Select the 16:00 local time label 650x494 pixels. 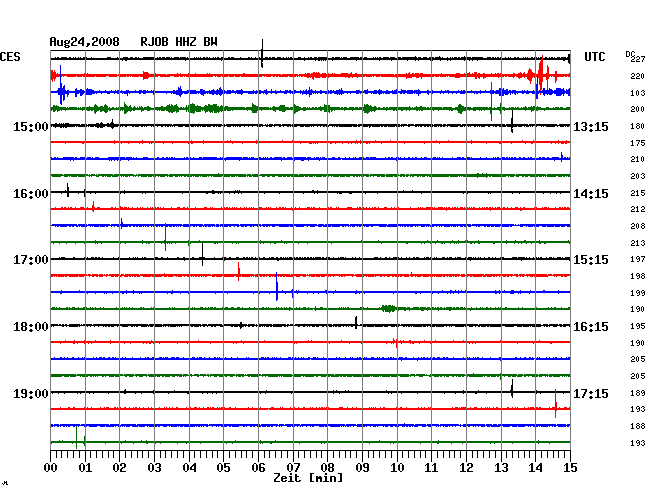pyautogui.click(x=31, y=194)
